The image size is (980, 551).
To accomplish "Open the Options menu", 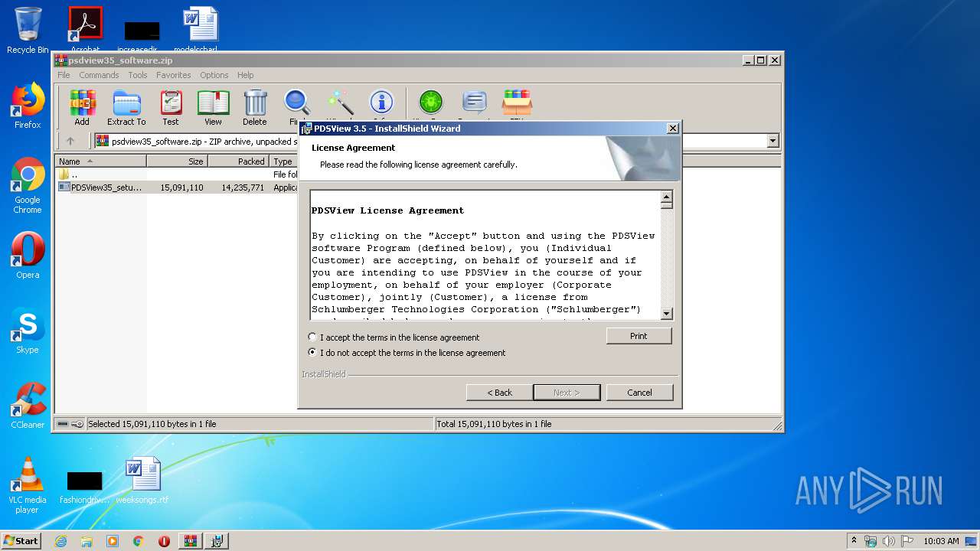I will (214, 75).
